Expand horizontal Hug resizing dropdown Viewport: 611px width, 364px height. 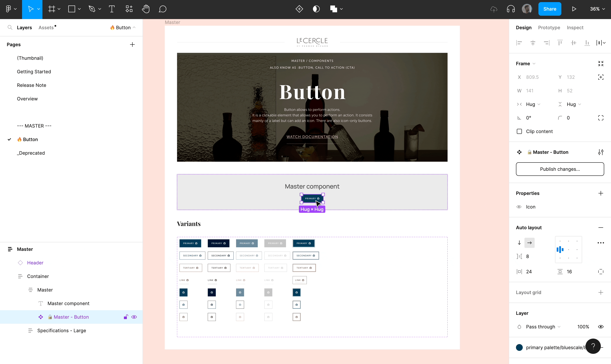tap(533, 104)
